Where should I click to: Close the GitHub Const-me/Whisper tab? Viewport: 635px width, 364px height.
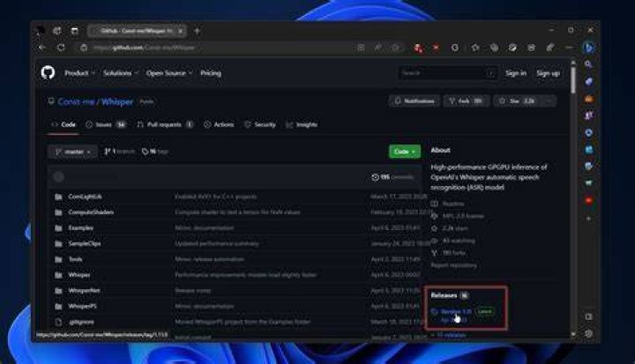tap(180, 31)
